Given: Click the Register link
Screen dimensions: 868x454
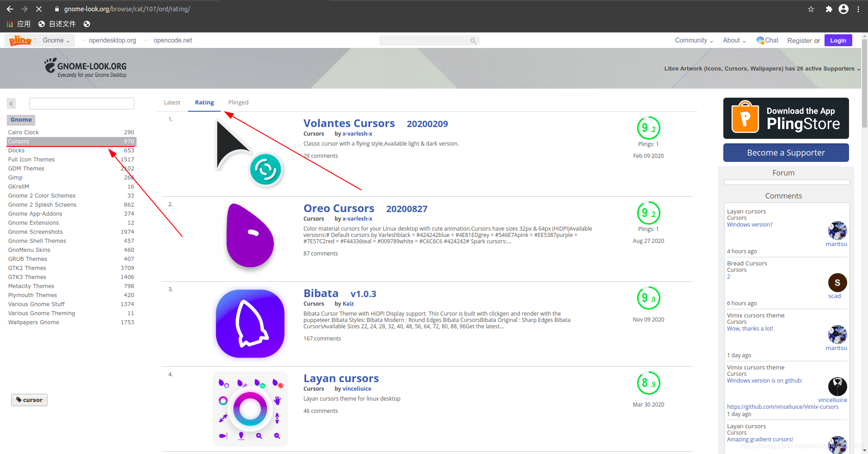Looking at the screenshot, I should 799,41.
